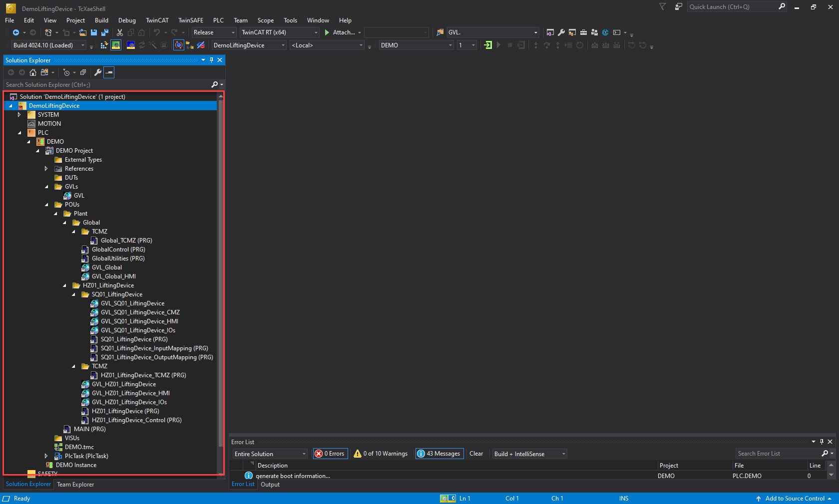Click the Cut scissors icon
Viewport: 839px width, 504px height.
pos(120,32)
